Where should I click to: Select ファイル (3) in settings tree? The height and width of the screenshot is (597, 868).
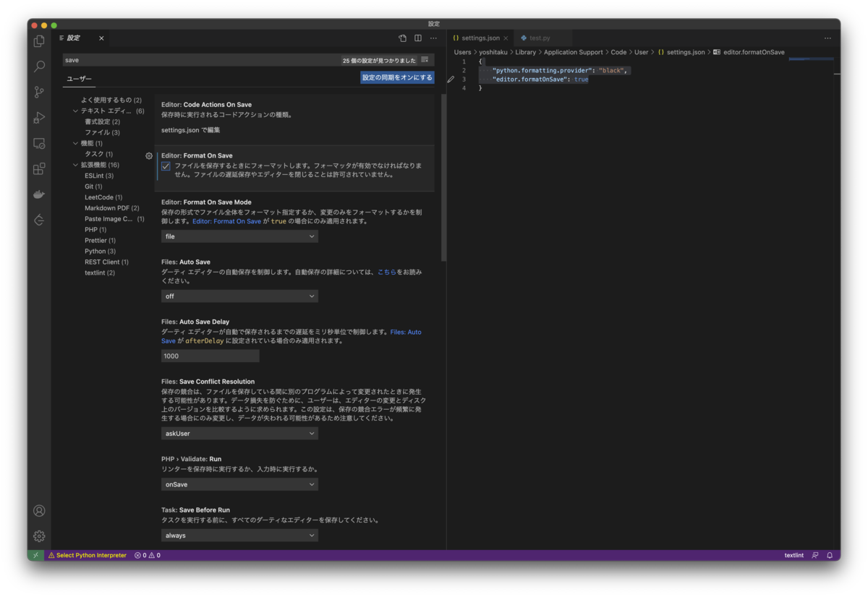coord(102,132)
